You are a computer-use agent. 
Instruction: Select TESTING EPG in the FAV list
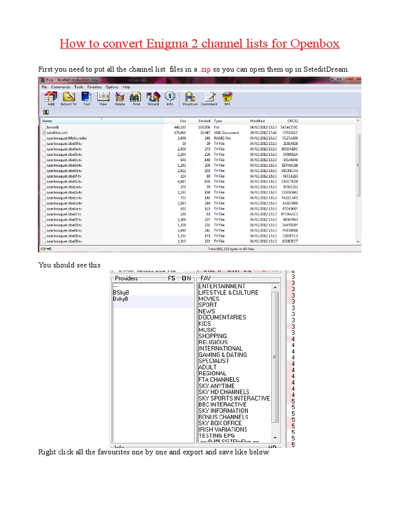[x=217, y=436]
